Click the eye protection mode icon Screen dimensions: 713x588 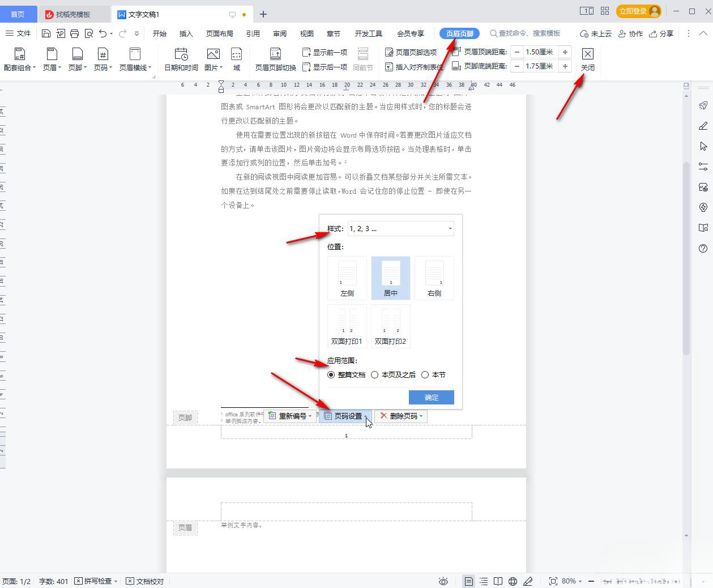click(443, 581)
